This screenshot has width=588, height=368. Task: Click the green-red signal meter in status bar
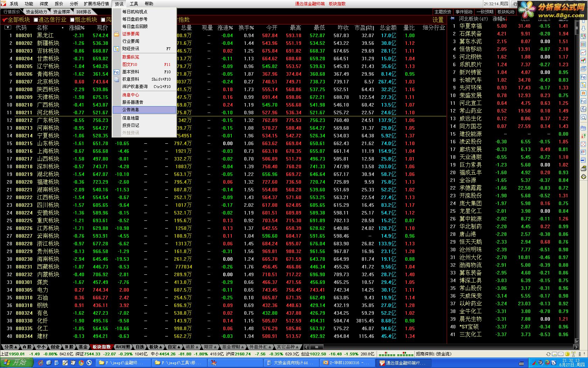pyautogui.click(x=397, y=354)
